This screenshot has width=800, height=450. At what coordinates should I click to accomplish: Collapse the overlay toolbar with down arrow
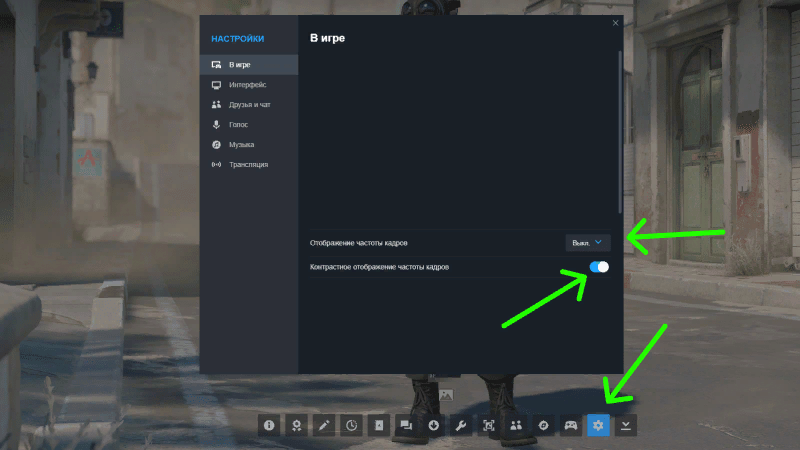coord(626,425)
